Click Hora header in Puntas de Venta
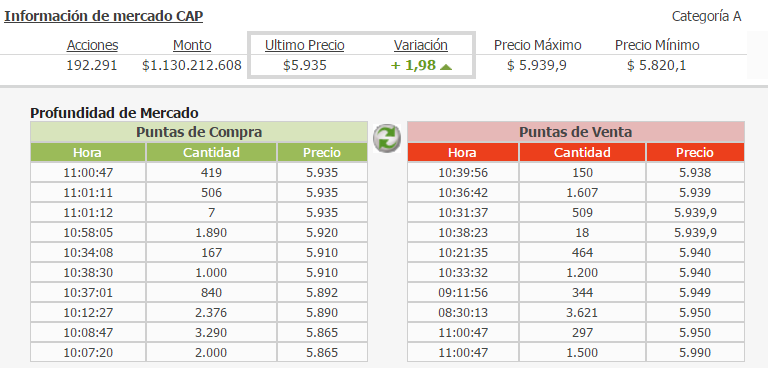768x368 pixels. click(462, 152)
